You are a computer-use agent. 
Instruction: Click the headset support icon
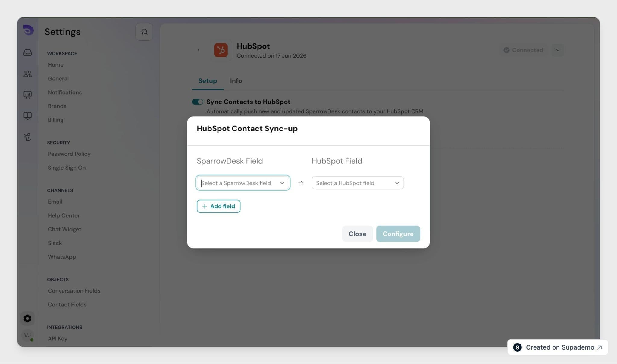(x=144, y=32)
